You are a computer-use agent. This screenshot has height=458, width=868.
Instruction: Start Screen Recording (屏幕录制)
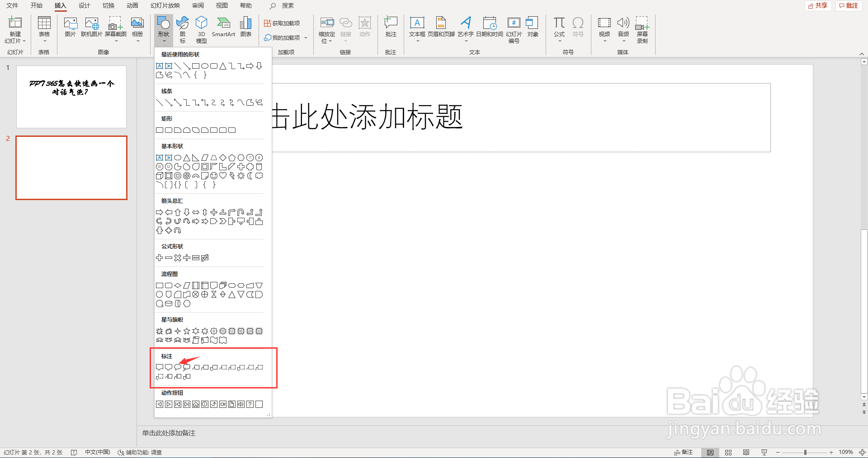642,30
